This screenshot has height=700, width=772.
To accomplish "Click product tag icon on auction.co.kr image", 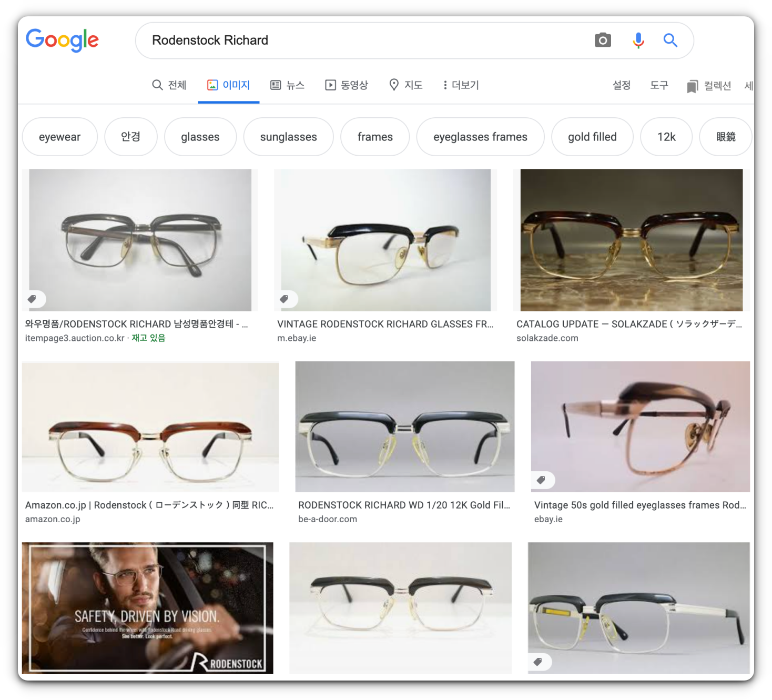I will coord(32,299).
